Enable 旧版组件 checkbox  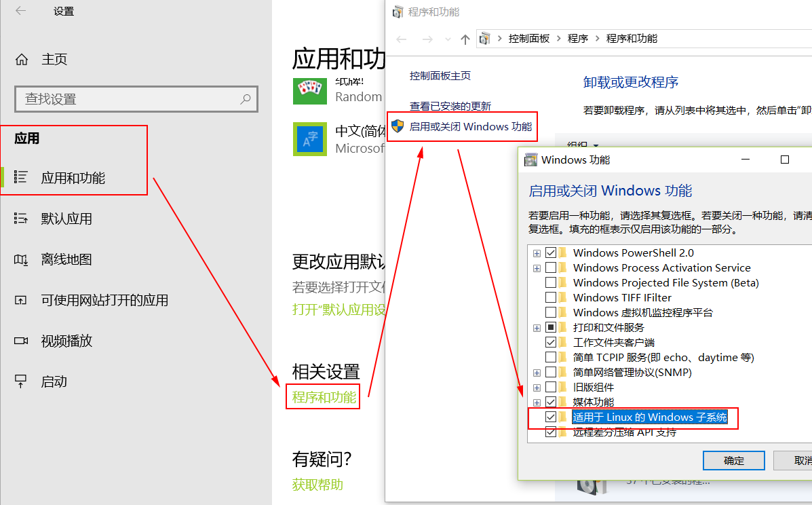(x=551, y=387)
